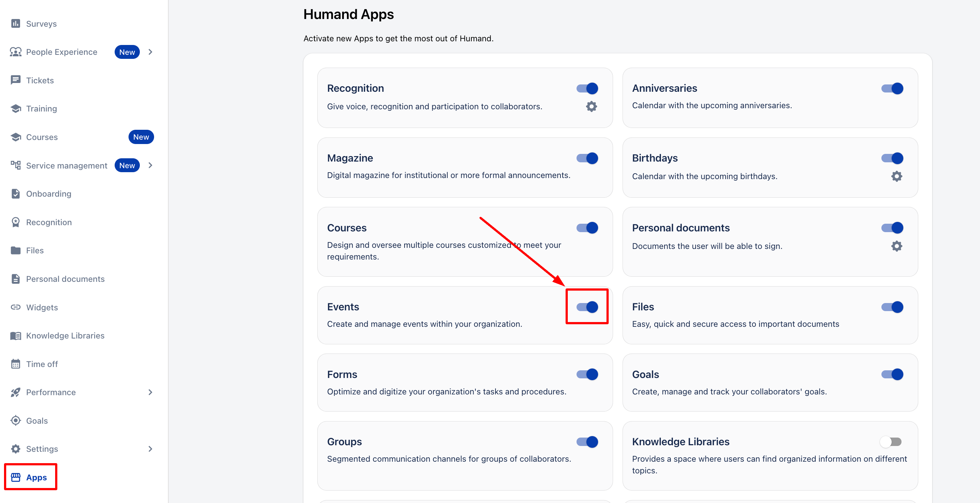Open Files section in sidebar
The image size is (980, 503).
coord(35,250)
